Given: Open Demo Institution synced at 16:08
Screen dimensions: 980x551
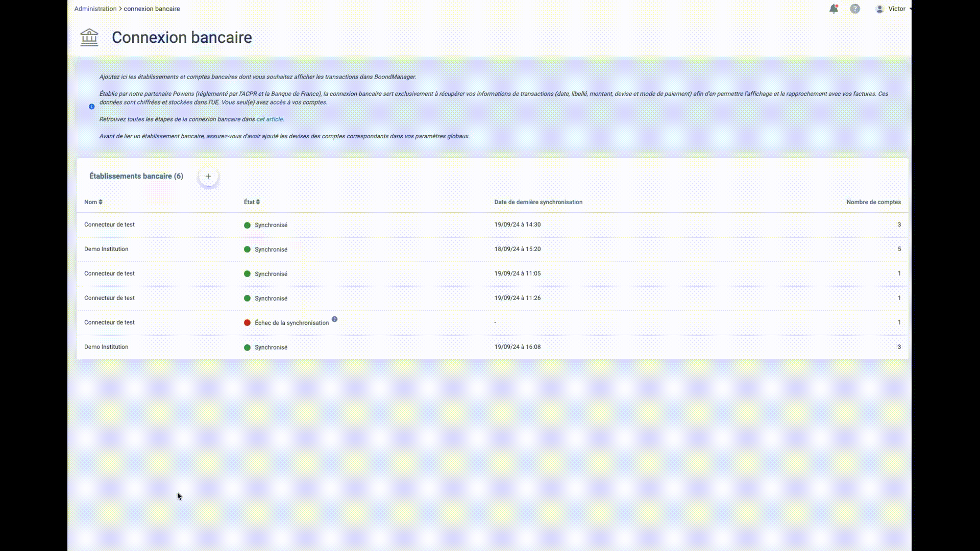Looking at the screenshot, I should tap(106, 347).
